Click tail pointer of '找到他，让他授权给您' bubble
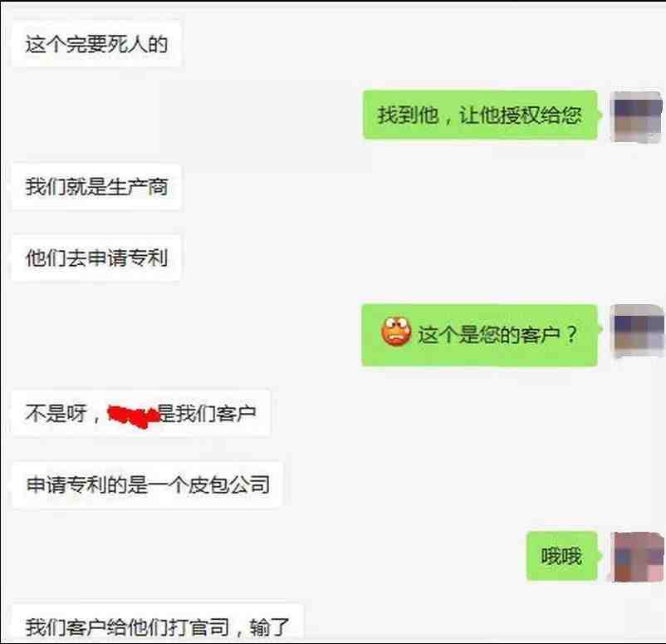Screen dimensions: 666x644 tap(600, 115)
